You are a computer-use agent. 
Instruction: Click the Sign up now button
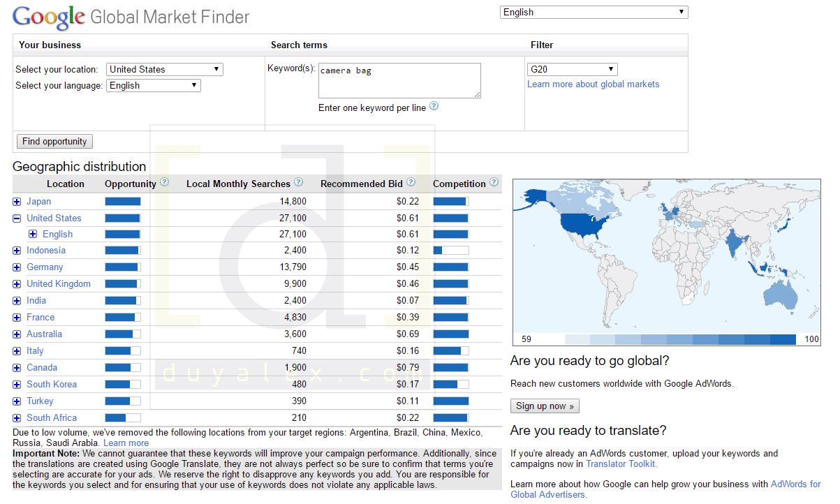(x=545, y=406)
